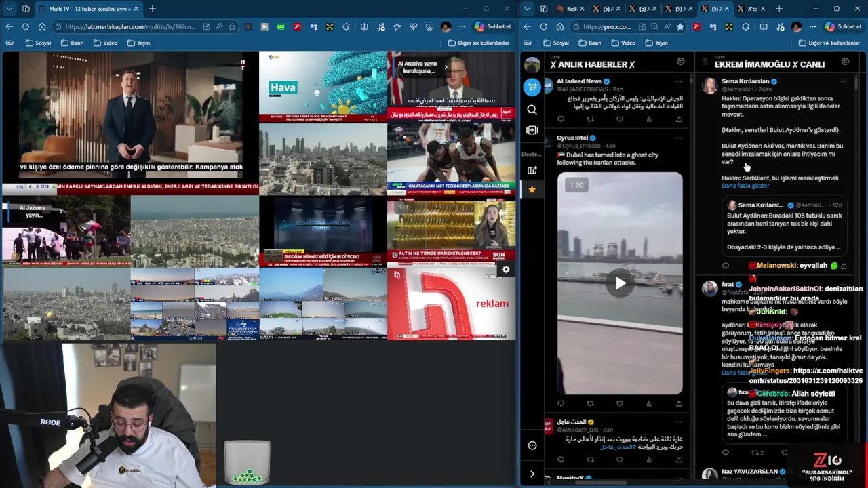Add a column in X Pro sidebar

pyautogui.click(x=532, y=130)
